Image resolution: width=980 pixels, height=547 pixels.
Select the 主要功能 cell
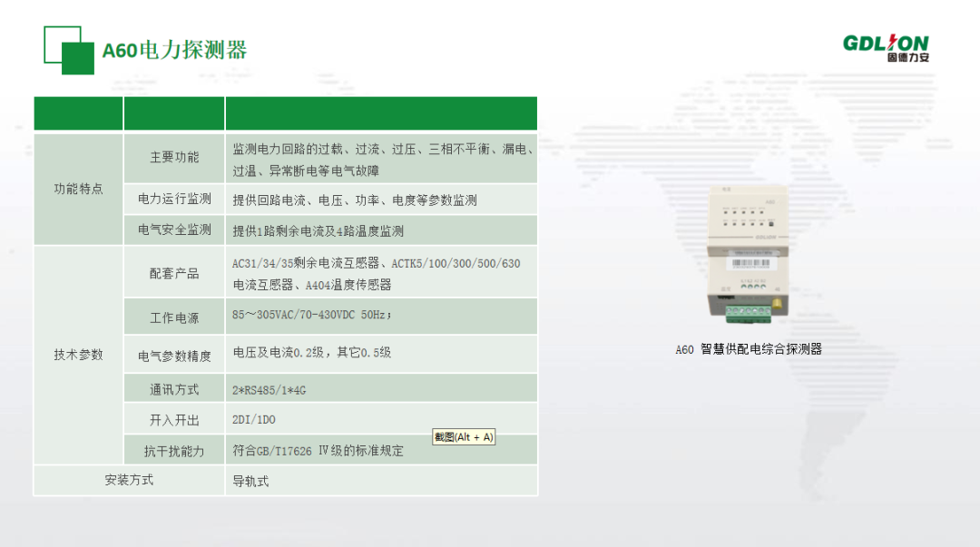click(x=174, y=158)
